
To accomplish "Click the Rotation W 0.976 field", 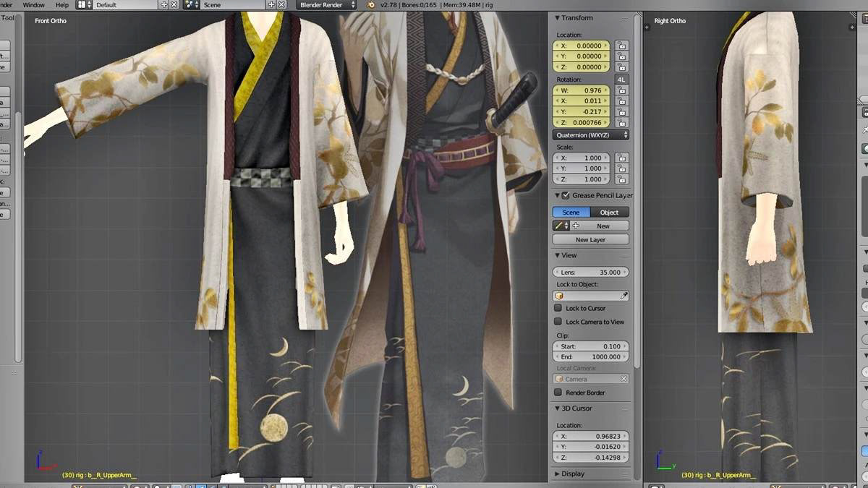I will pyautogui.click(x=582, y=90).
